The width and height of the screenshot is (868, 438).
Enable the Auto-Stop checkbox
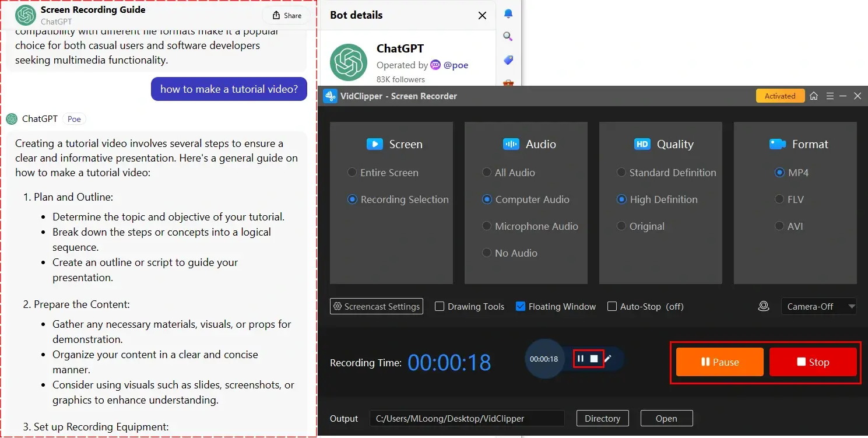click(612, 306)
